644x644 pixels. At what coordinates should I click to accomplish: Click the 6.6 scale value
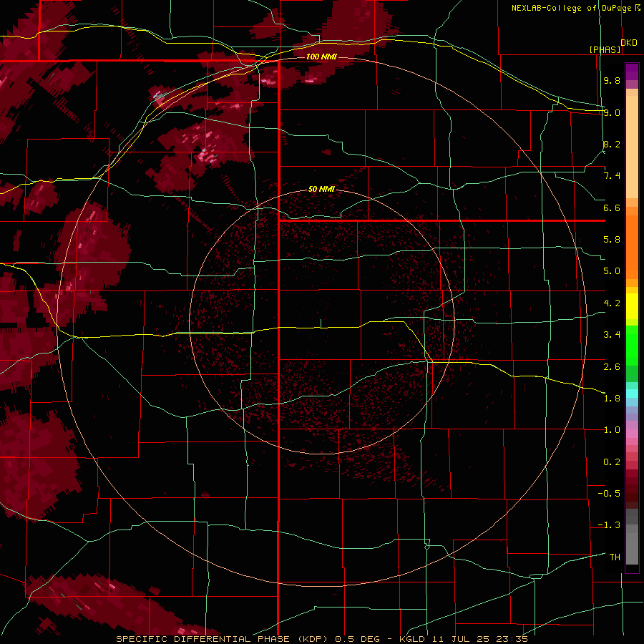[612, 208]
